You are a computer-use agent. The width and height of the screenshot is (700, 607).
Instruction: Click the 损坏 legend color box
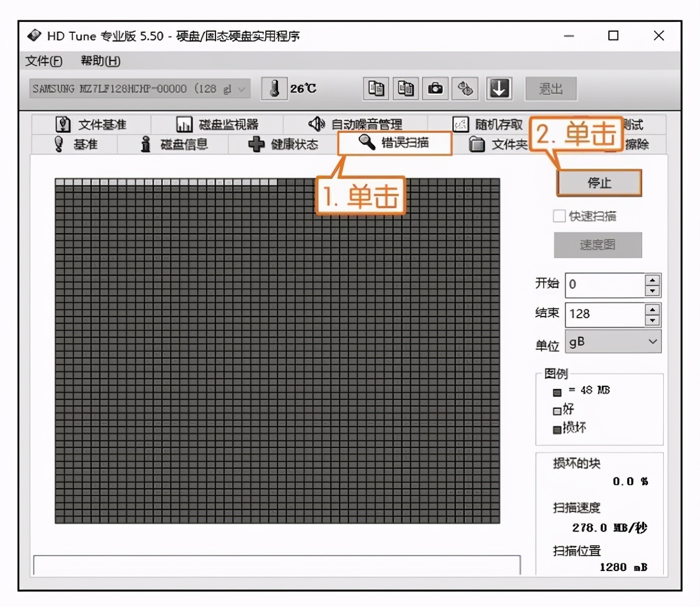(557, 430)
